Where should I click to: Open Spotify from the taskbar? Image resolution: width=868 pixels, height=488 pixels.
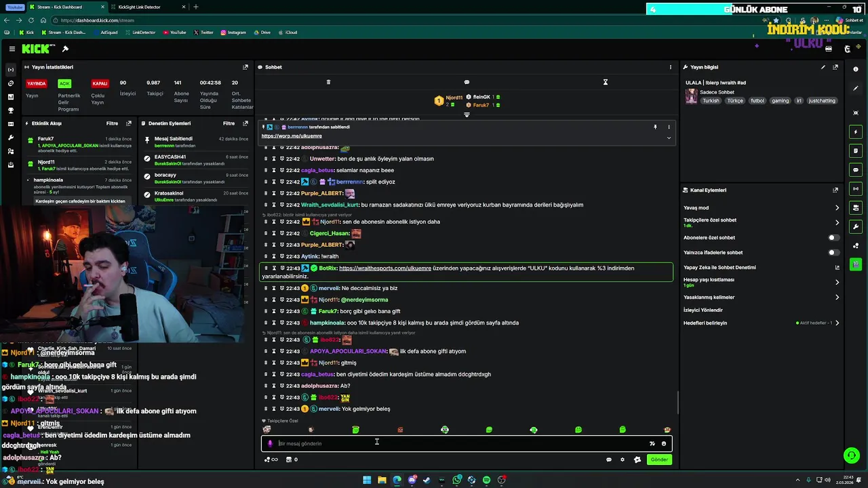click(x=486, y=480)
